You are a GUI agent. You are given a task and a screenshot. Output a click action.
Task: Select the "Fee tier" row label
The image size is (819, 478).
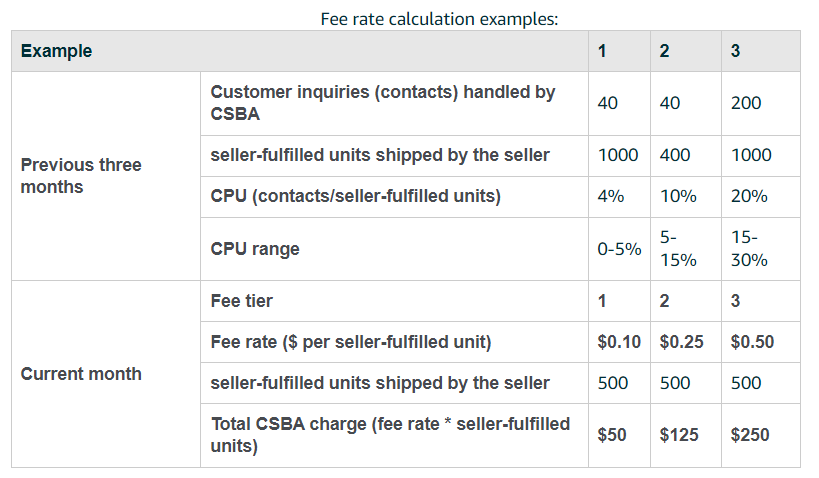pyautogui.click(x=242, y=300)
